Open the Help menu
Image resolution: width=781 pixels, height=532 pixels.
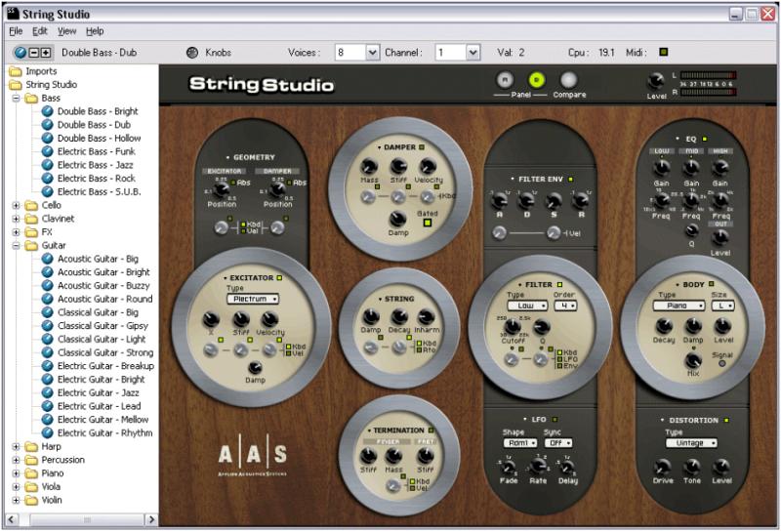pyautogui.click(x=95, y=31)
